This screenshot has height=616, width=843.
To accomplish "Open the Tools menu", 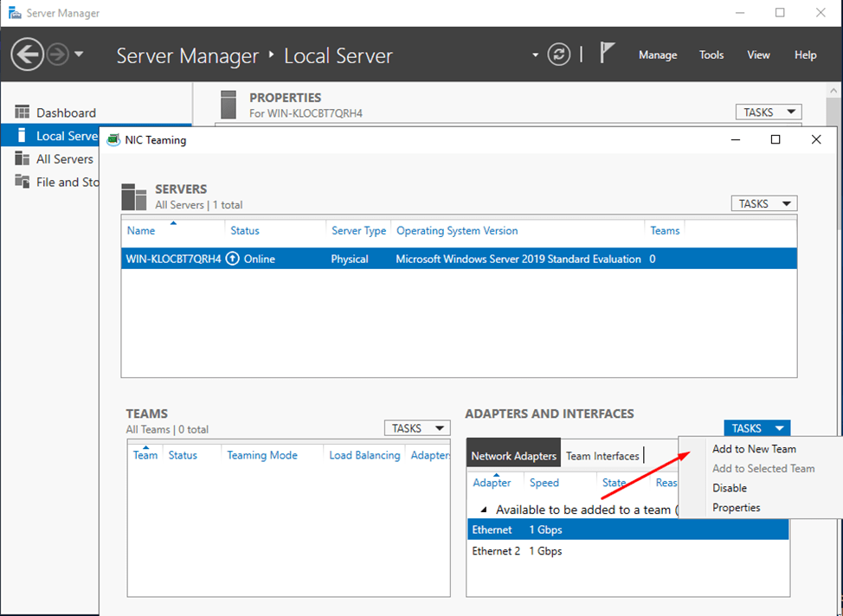I will pyautogui.click(x=711, y=54).
